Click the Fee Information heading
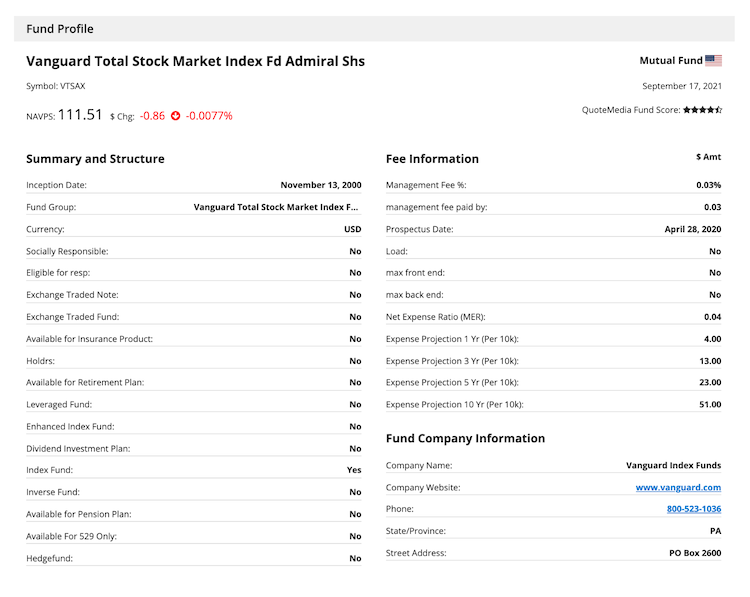Screen dimensions: 750x597 tap(432, 159)
